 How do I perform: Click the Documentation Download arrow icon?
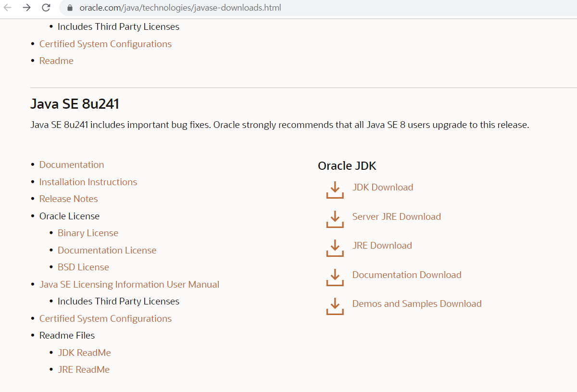click(335, 277)
